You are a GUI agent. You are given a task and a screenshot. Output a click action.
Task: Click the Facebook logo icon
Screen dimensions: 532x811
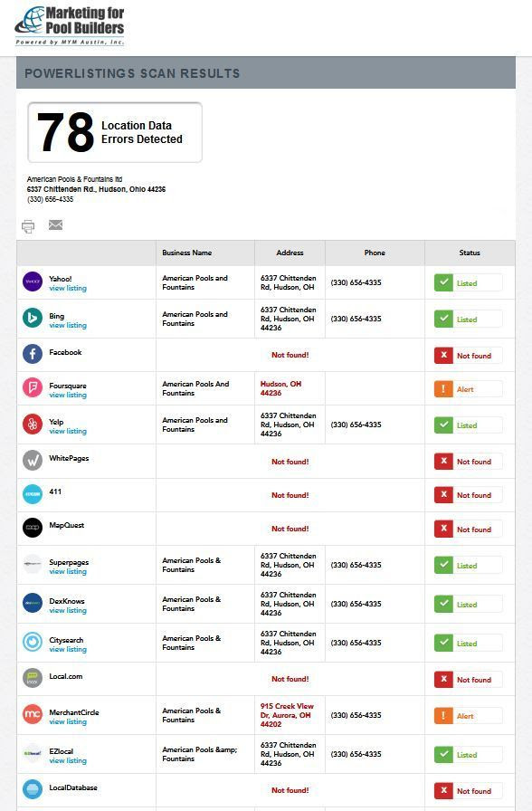[33, 354]
